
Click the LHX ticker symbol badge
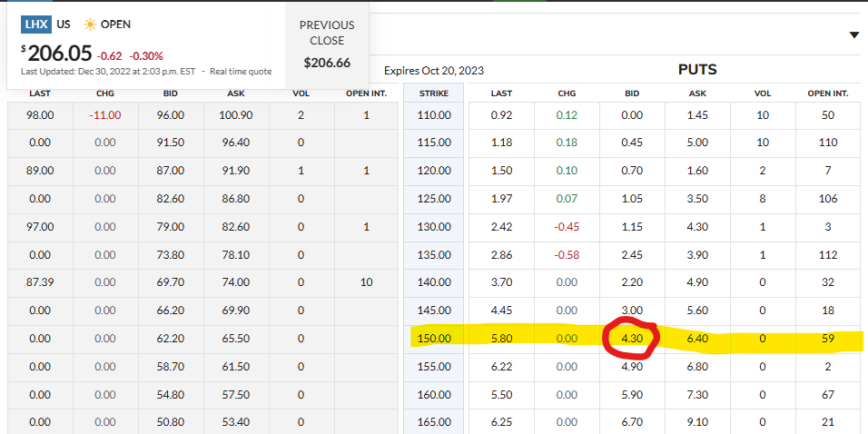[35, 25]
